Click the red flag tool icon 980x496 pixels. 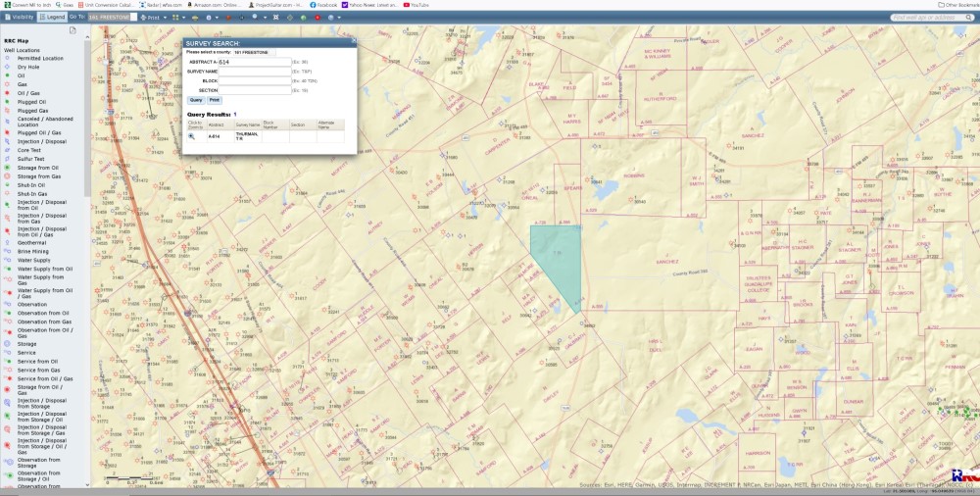tap(228, 17)
